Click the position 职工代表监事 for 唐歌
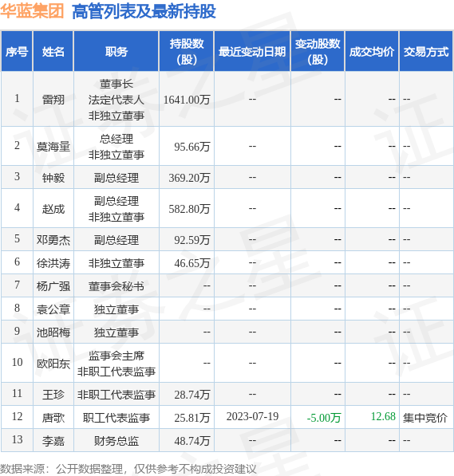 click(x=116, y=418)
